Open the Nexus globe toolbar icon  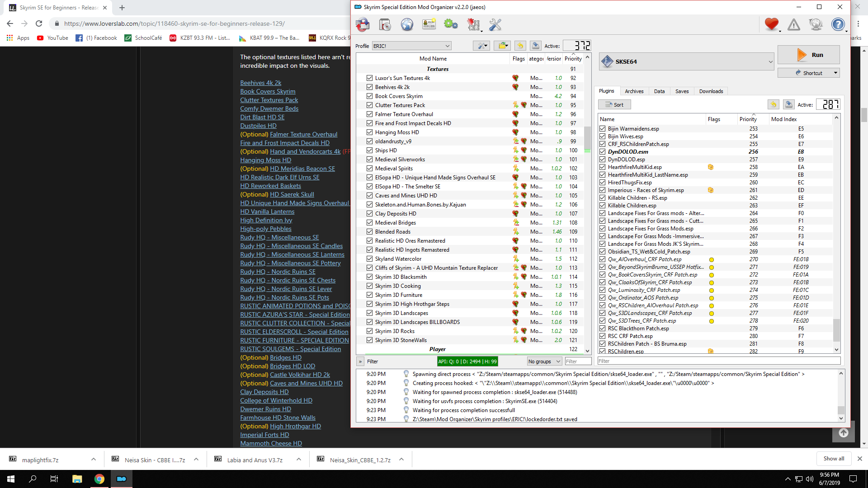pos(407,24)
